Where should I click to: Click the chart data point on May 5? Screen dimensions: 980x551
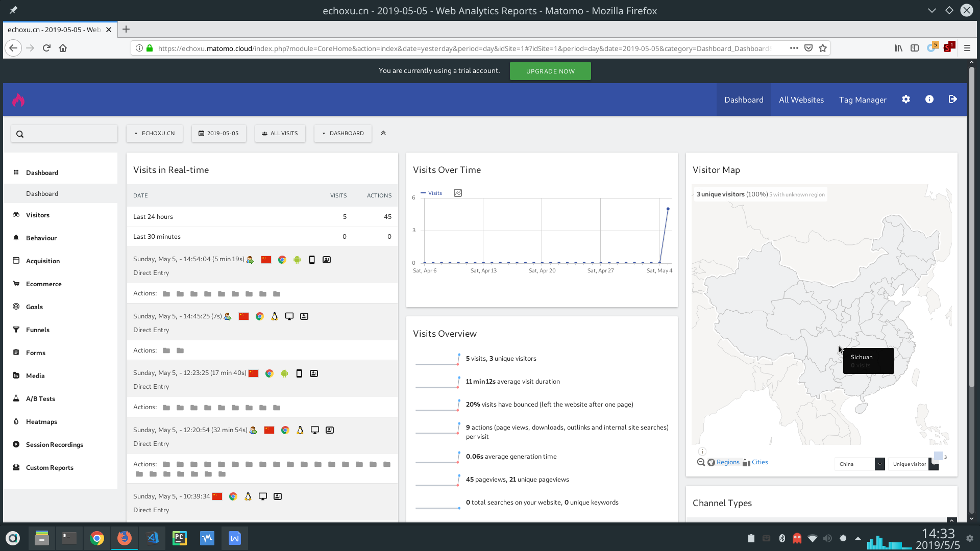pyautogui.click(x=668, y=209)
